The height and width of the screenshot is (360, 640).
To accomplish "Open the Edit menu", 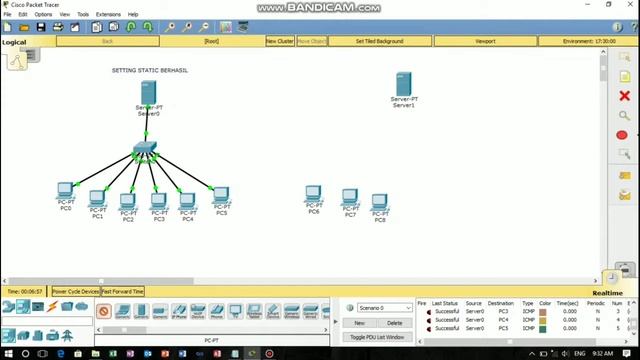I will [x=23, y=14].
